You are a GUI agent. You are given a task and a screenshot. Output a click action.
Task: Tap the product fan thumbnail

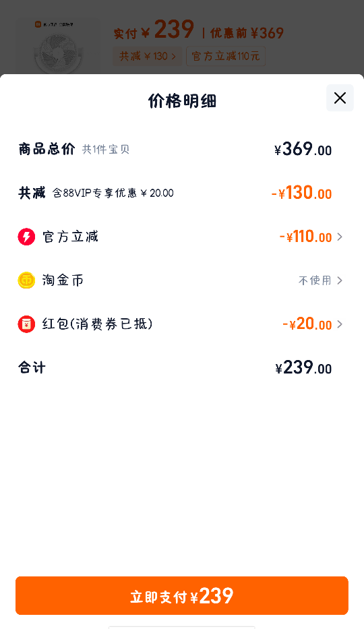[x=59, y=46]
